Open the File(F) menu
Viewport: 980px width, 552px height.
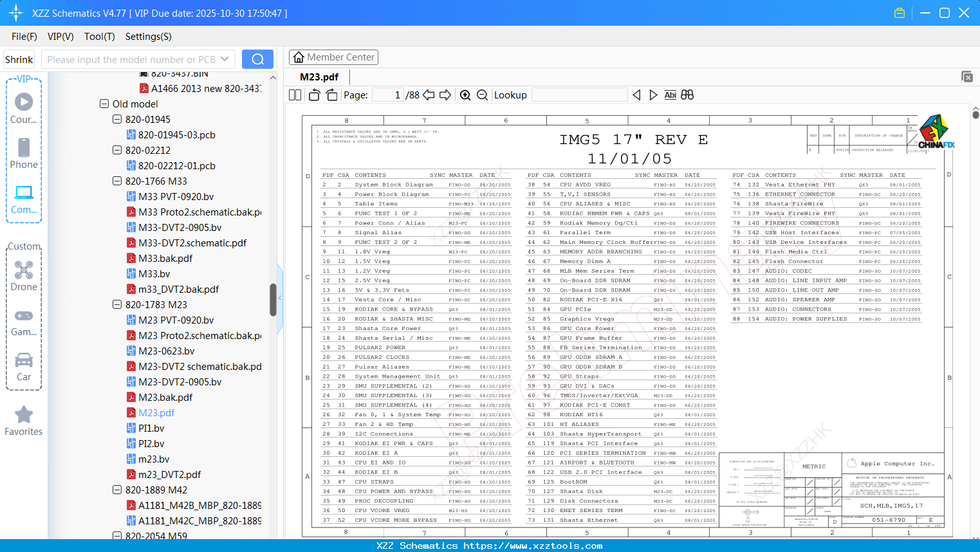pyautogui.click(x=24, y=37)
